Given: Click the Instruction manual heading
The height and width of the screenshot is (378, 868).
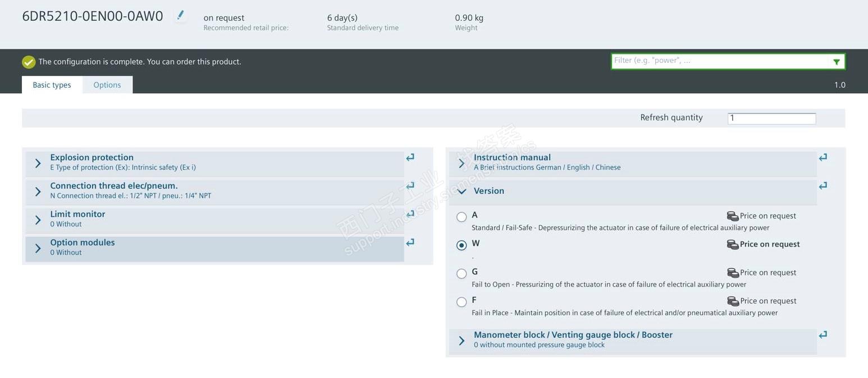Looking at the screenshot, I should click(x=512, y=158).
